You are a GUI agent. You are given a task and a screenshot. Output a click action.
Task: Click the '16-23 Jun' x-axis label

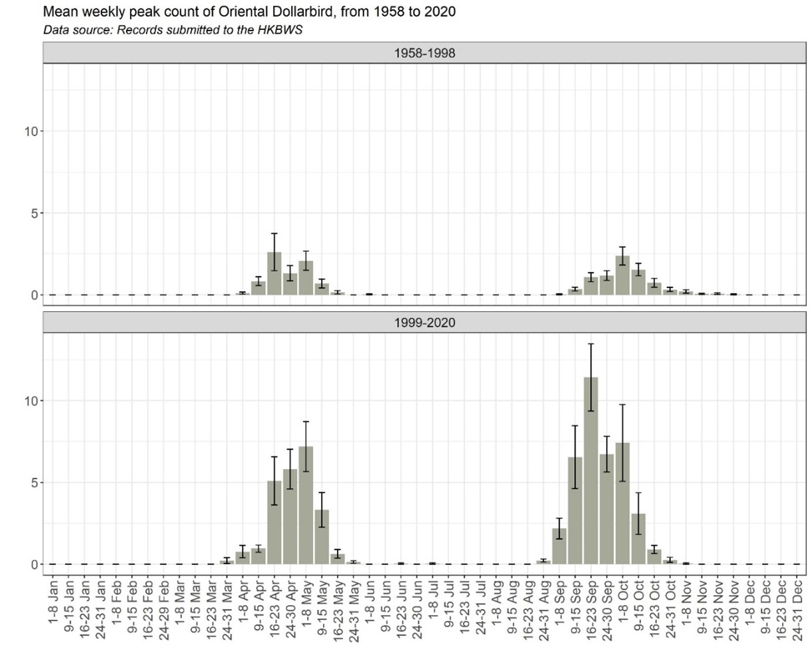tap(401, 606)
